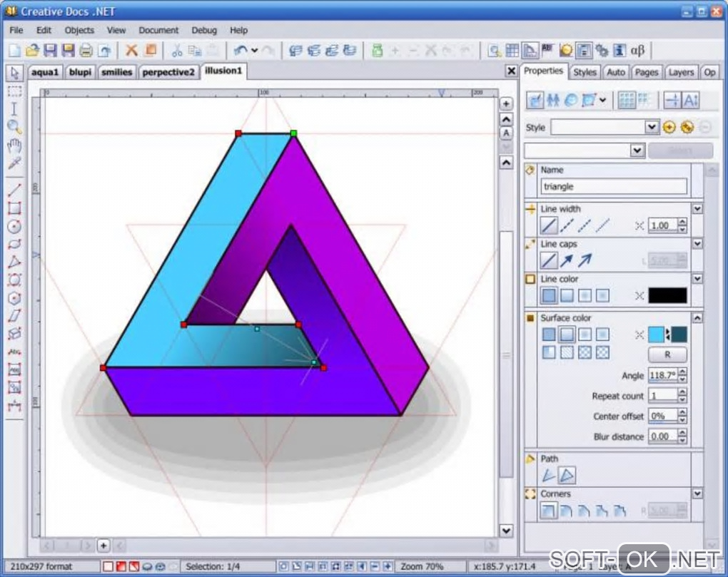
Task: Expand the Corners section
Action: pos(697,494)
